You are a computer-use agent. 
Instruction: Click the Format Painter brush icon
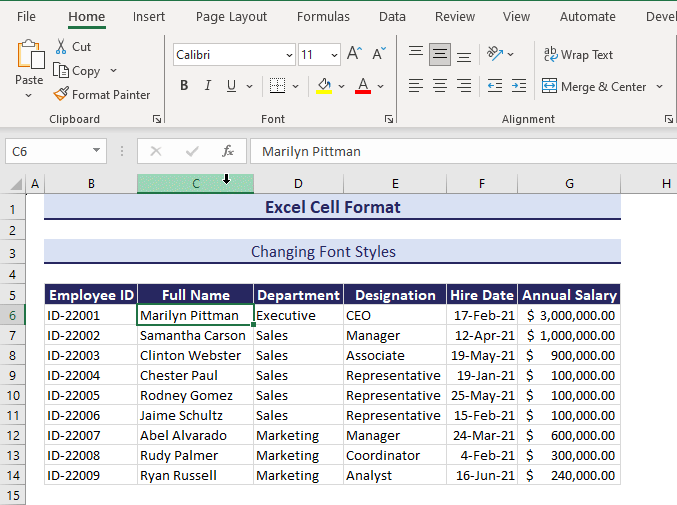(61, 95)
